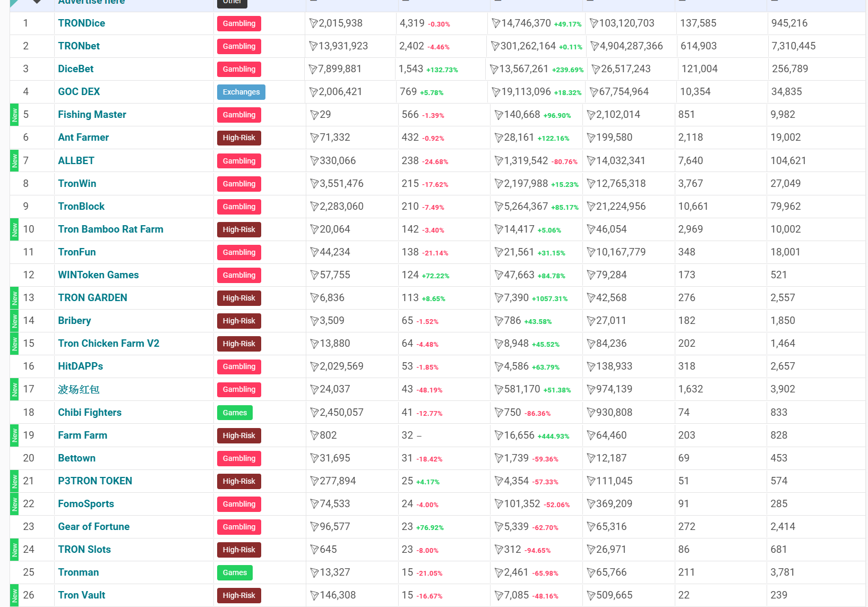Click the New badge beside Tron Chicken Farm V2
This screenshot has width=868, height=607.
pos(14,344)
